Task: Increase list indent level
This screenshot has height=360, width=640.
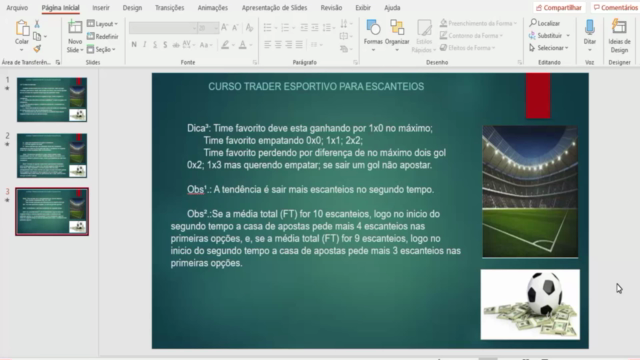Action: click(315, 28)
